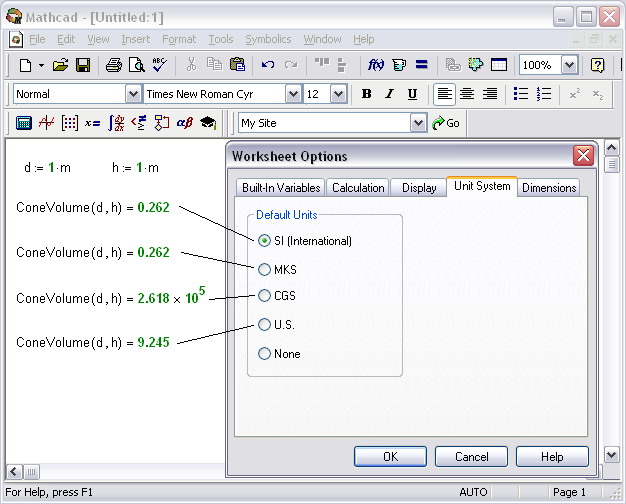The image size is (626, 504).
Task: Open Matrix toolbar icon
Action: coord(69,123)
